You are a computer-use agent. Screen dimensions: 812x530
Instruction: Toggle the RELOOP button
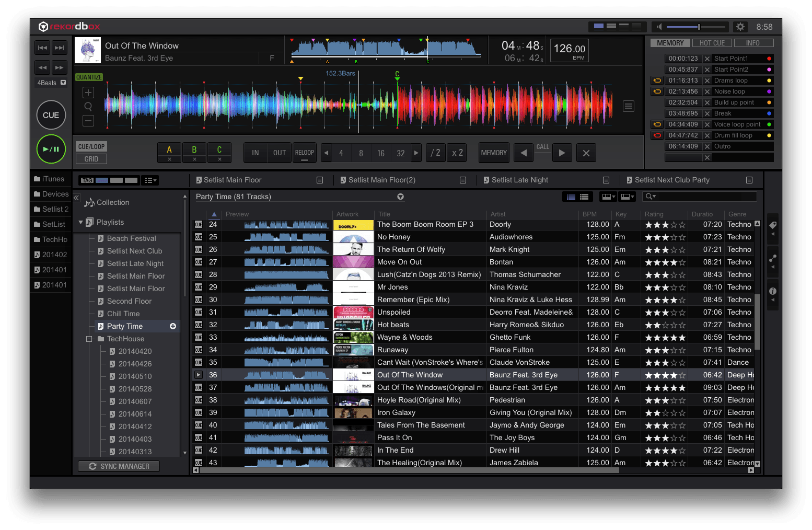click(x=305, y=153)
